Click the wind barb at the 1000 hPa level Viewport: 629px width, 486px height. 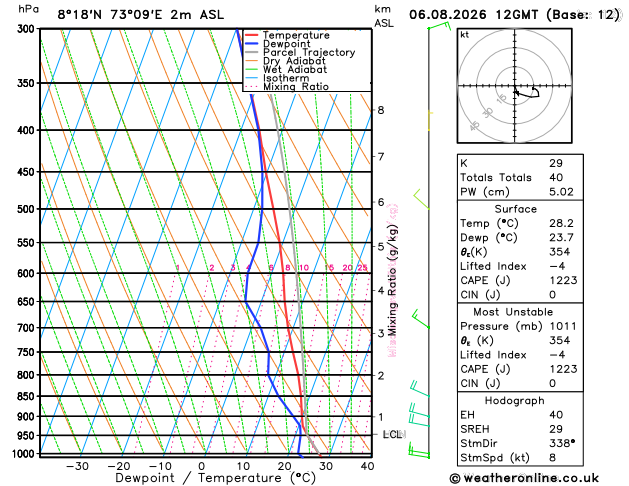419,450
